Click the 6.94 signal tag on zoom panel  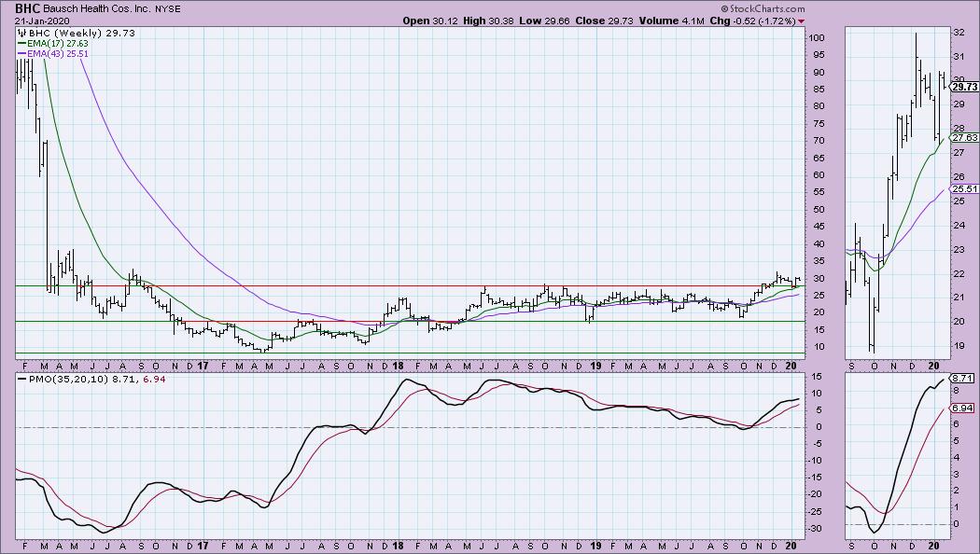962,408
